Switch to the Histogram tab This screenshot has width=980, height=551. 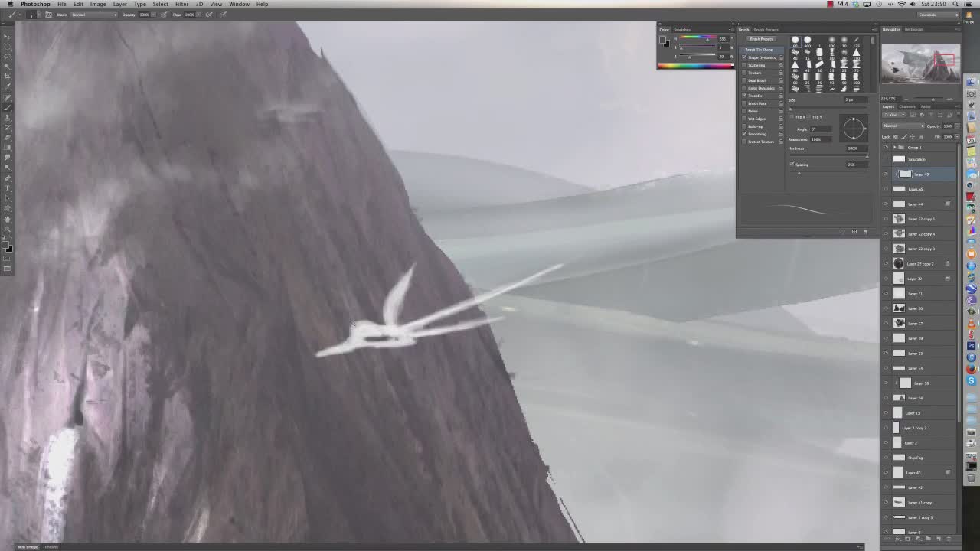[914, 29]
